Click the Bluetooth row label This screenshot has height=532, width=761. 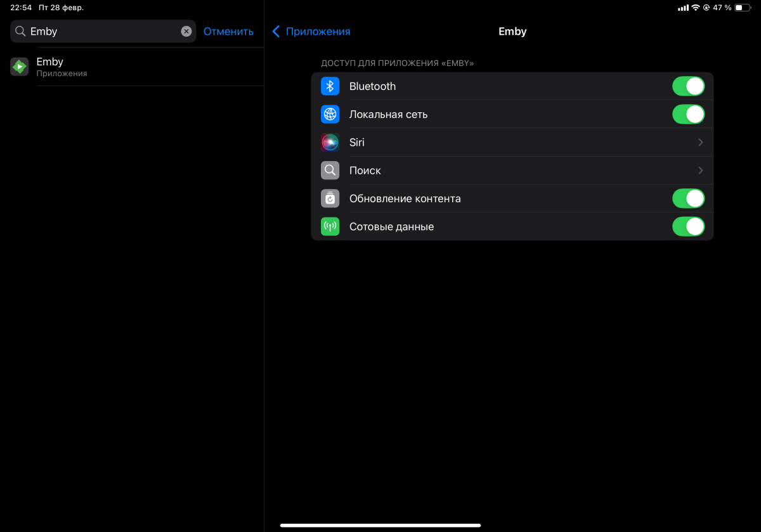click(372, 86)
